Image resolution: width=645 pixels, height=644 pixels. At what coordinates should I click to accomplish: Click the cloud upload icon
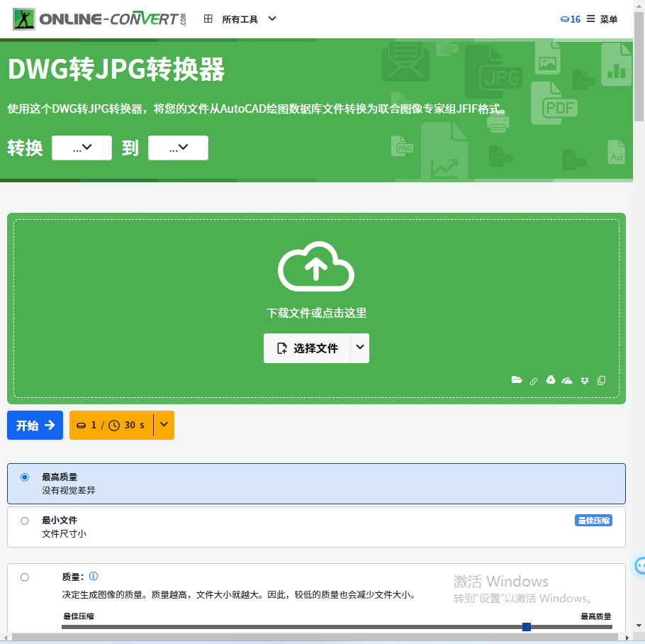click(316, 266)
